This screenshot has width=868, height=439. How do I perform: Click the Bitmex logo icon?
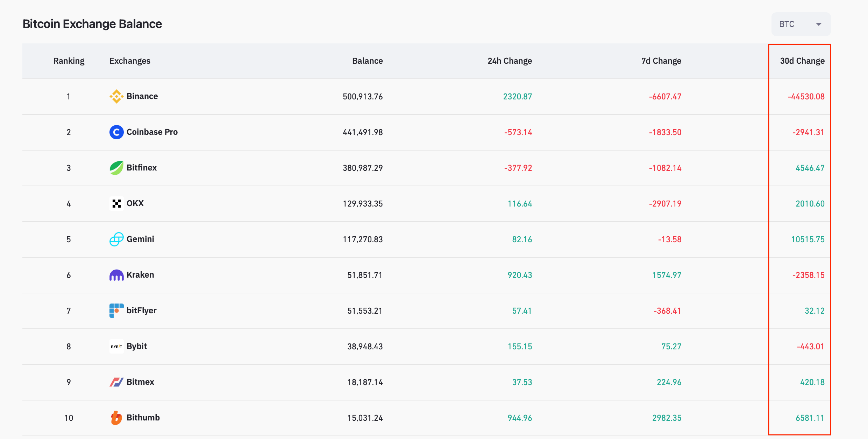[x=116, y=382]
